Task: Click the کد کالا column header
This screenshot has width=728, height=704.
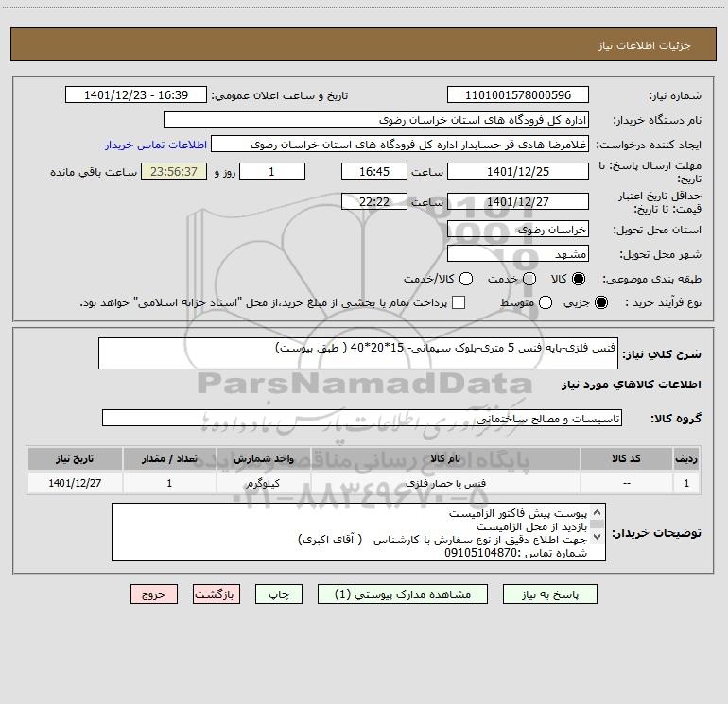Action: pyautogui.click(x=626, y=458)
